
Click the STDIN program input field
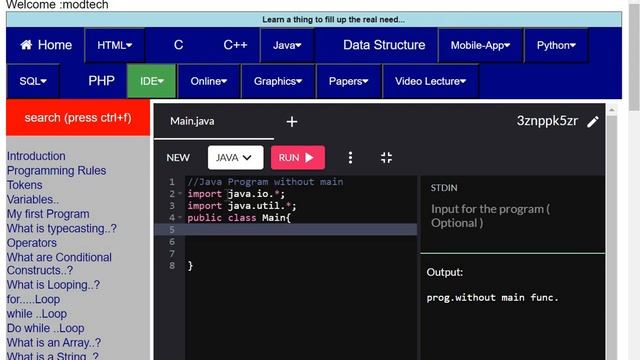tap(513, 216)
